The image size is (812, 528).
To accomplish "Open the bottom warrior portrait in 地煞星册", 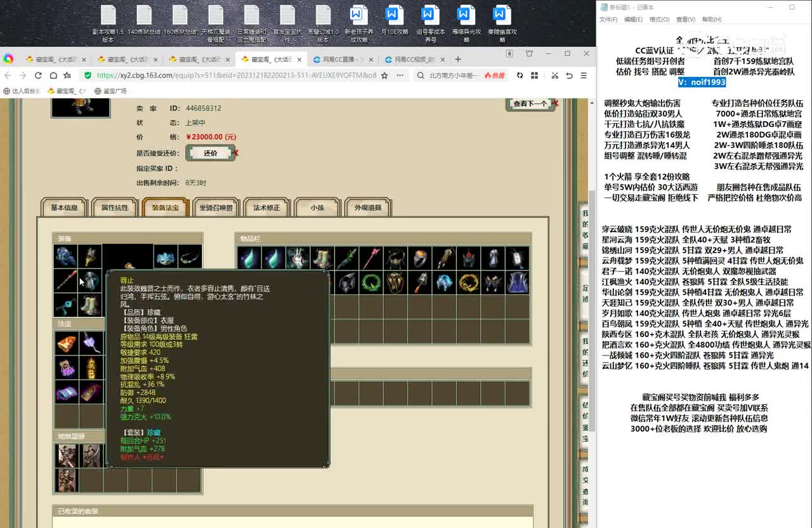I will [x=67, y=480].
